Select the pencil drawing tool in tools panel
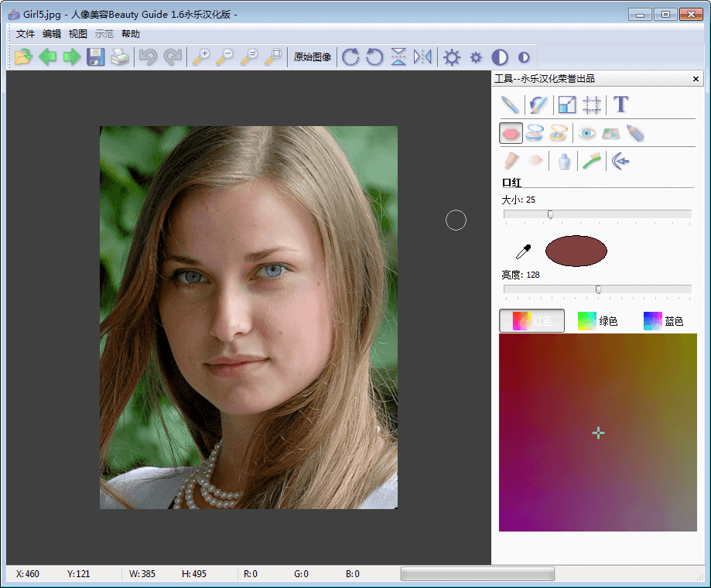This screenshot has width=711, height=588. tap(511, 104)
